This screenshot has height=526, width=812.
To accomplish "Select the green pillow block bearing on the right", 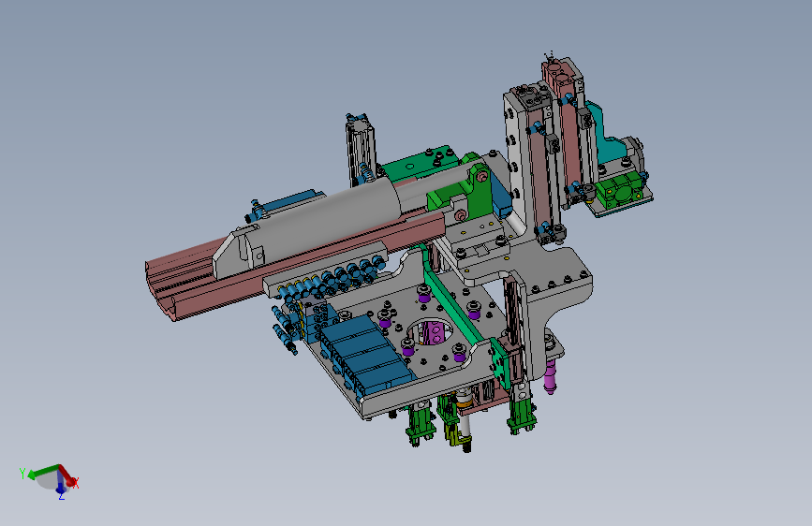I will tap(620, 191).
